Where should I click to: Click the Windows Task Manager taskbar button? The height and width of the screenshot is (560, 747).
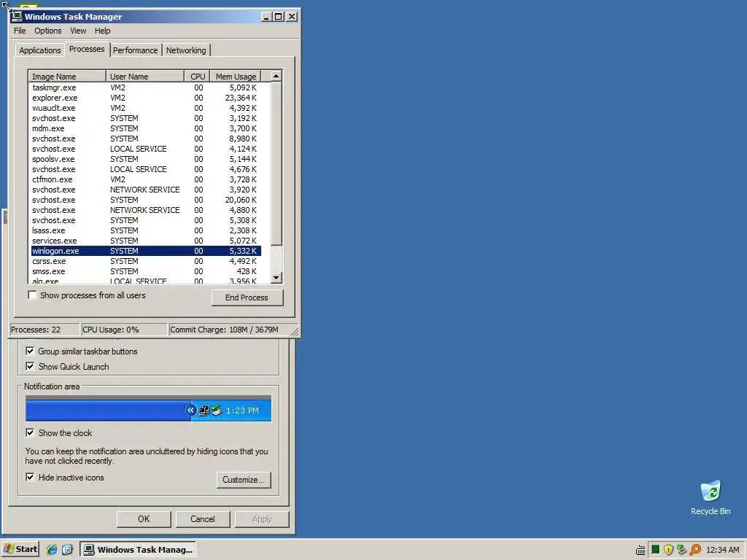(138, 550)
